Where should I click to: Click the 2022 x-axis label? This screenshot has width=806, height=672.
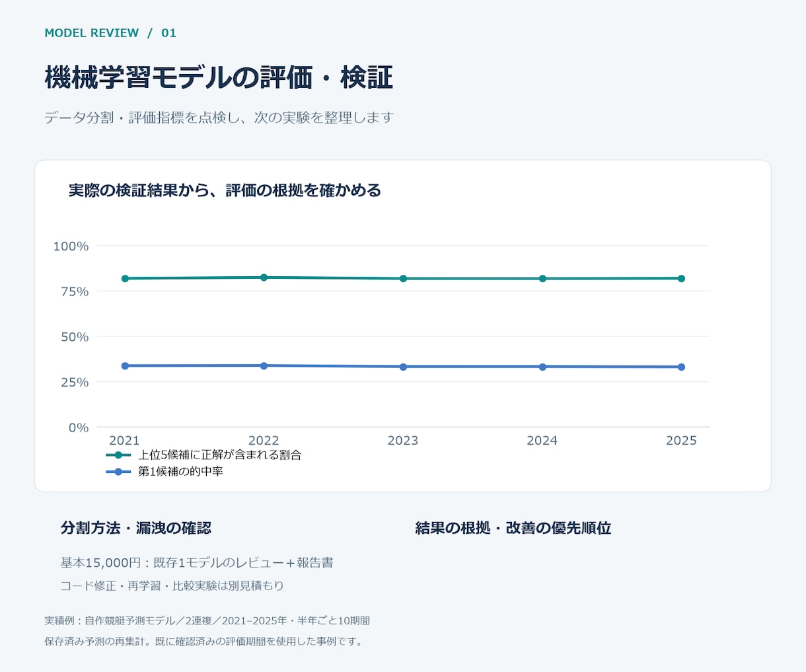264,441
